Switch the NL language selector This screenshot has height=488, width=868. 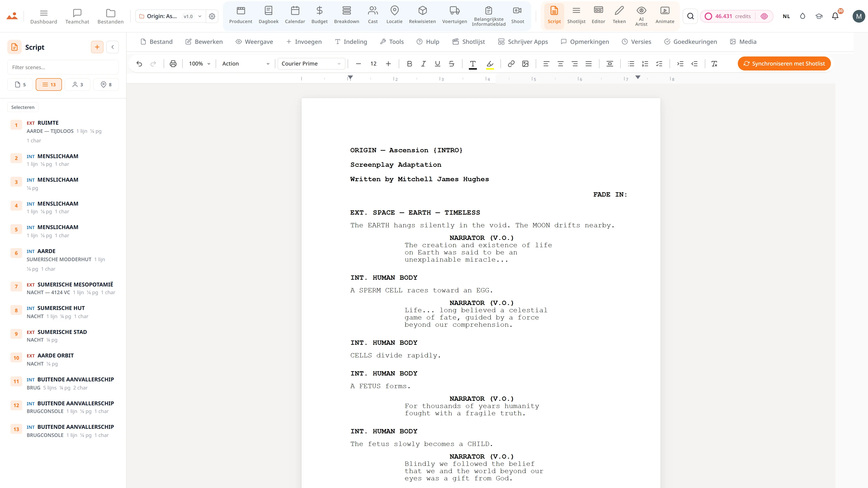[786, 16]
